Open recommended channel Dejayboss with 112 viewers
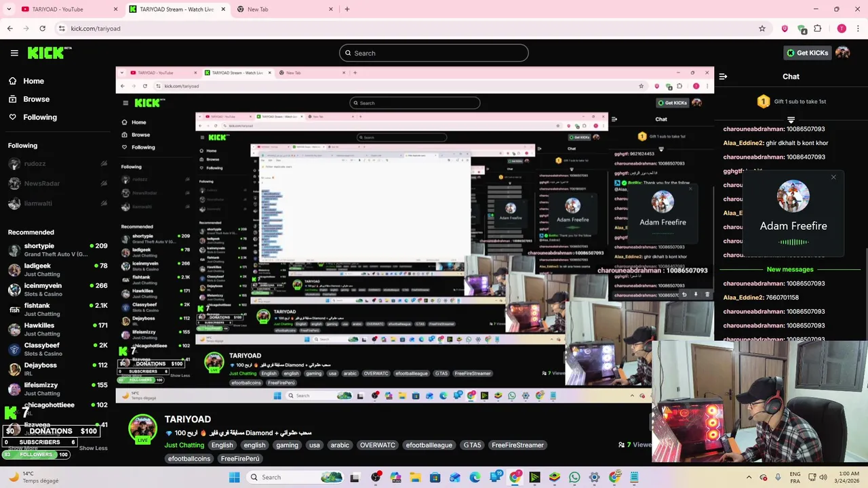This screenshot has height=488, width=868. tap(58, 369)
